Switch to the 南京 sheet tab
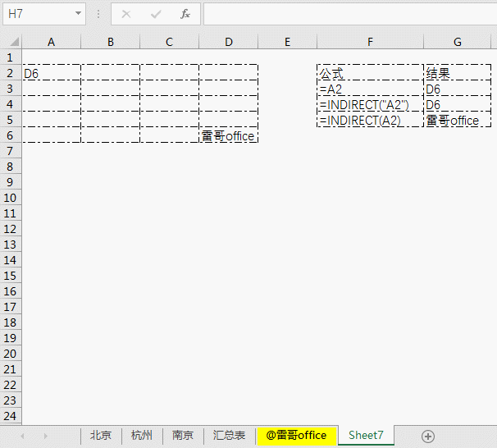The width and height of the screenshot is (497, 448). click(183, 436)
